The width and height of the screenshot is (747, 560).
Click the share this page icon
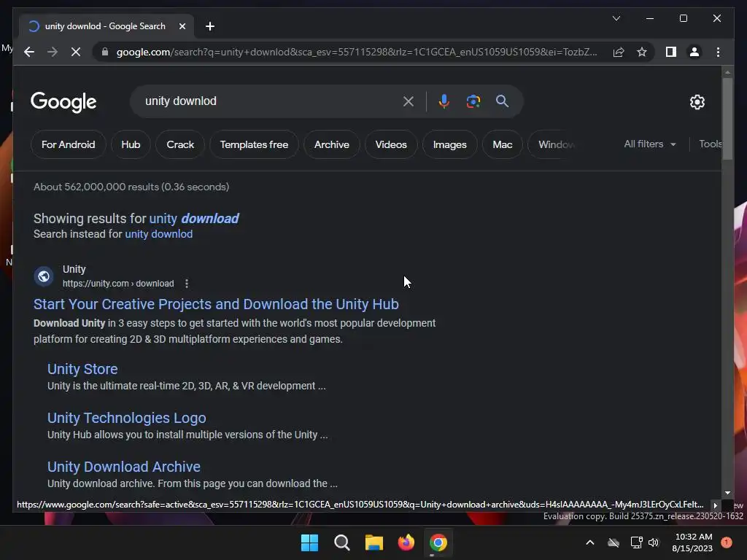(x=619, y=52)
